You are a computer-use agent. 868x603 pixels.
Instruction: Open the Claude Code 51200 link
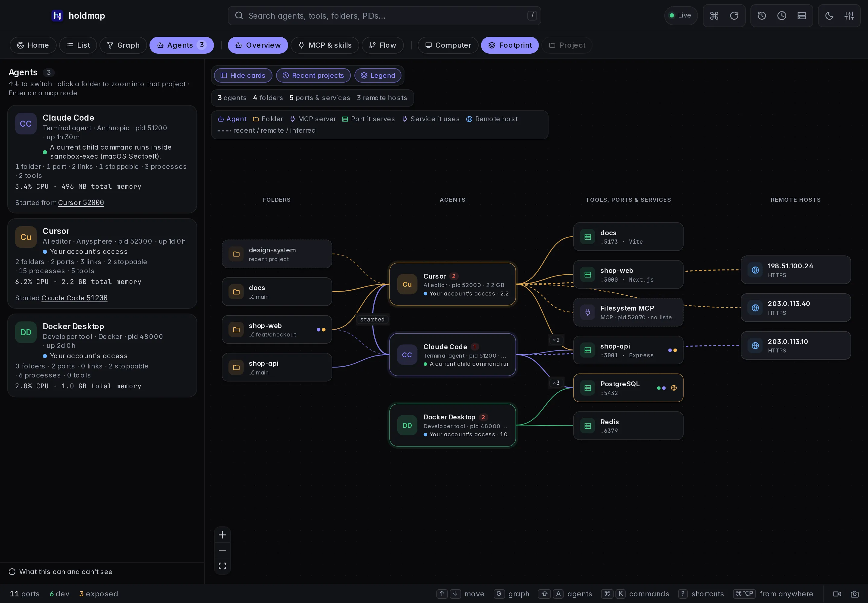pos(74,298)
